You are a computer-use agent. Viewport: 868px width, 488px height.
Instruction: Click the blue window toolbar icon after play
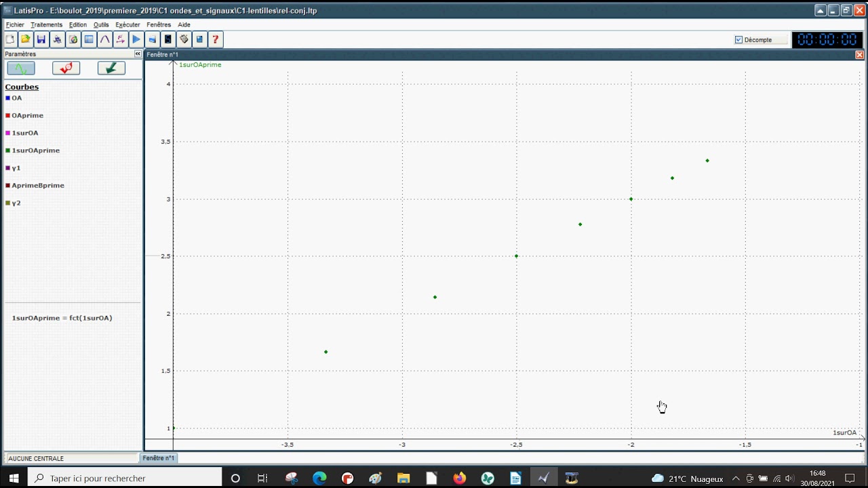coord(152,39)
